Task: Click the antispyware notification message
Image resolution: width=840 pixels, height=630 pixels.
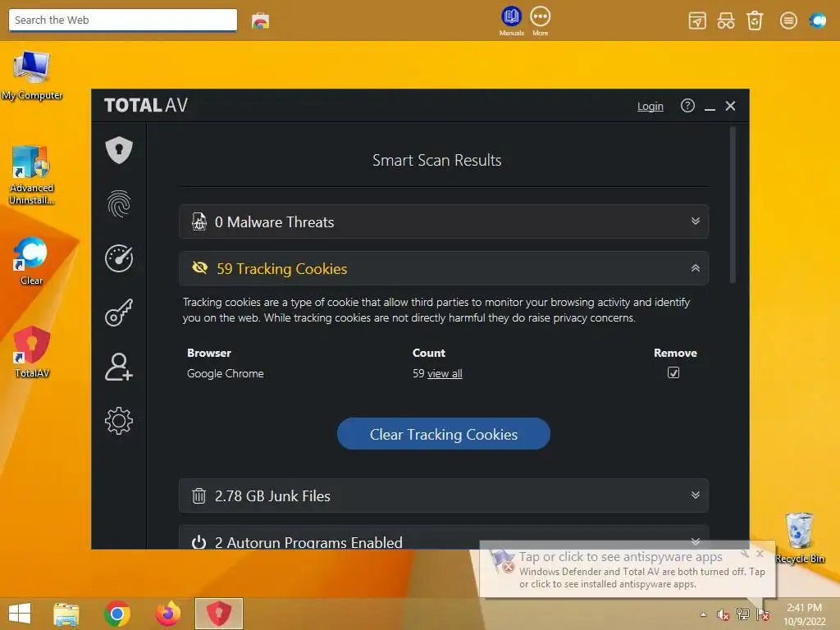Action: pyautogui.click(x=627, y=569)
